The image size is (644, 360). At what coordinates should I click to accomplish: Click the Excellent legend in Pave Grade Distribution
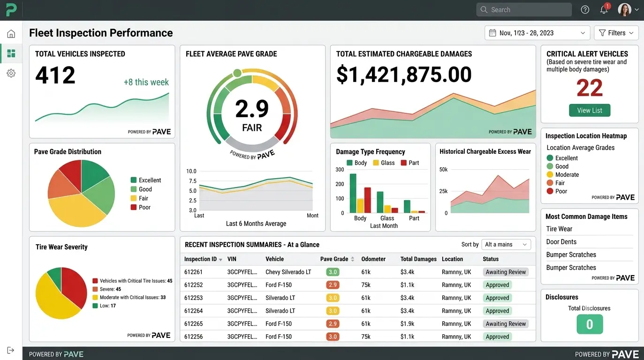(145, 180)
